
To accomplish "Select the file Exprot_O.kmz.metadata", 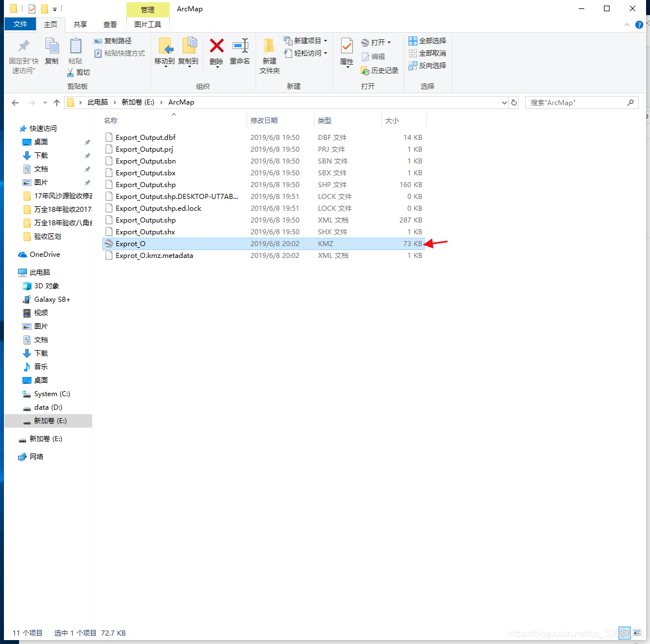I will [263, 256].
